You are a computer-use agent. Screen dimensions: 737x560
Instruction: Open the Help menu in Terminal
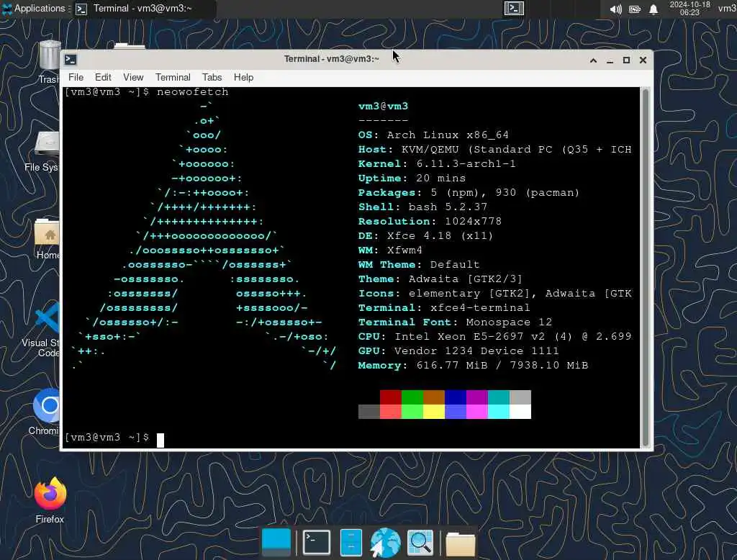pos(243,77)
